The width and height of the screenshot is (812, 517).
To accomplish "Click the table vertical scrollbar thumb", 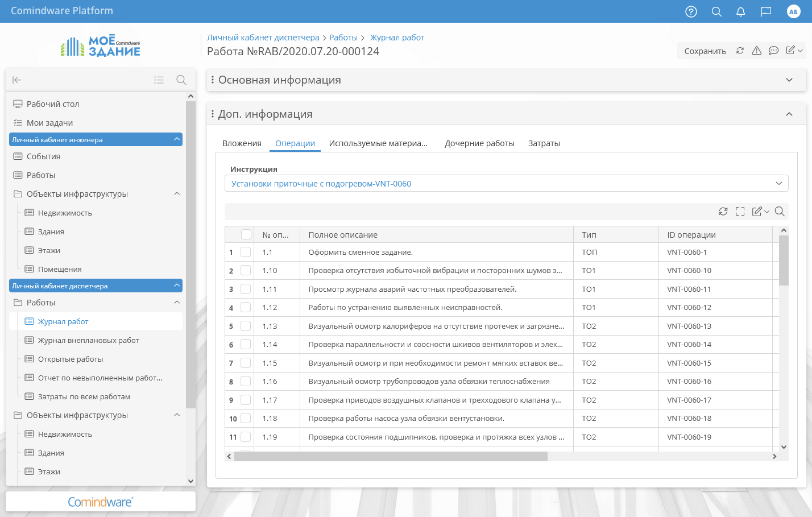I will pyautogui.click(x=784, y=260).
